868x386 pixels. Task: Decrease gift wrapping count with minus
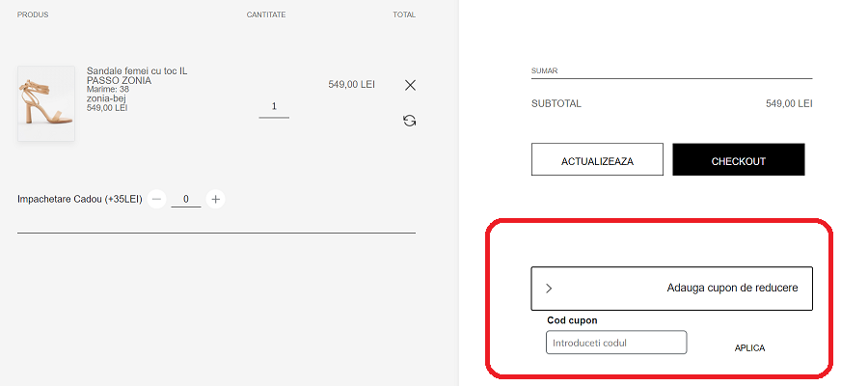tap(157, 200)
